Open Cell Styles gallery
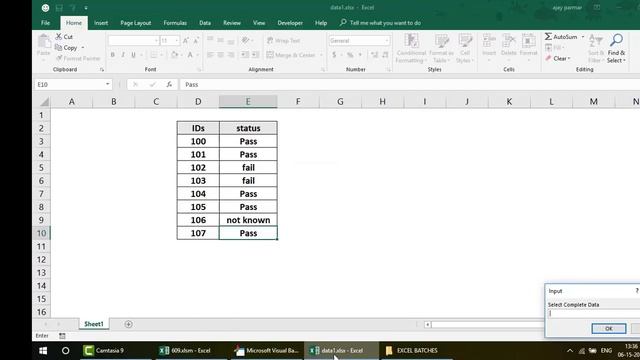This screenshot has width=640, height=360. click(464, 48)
